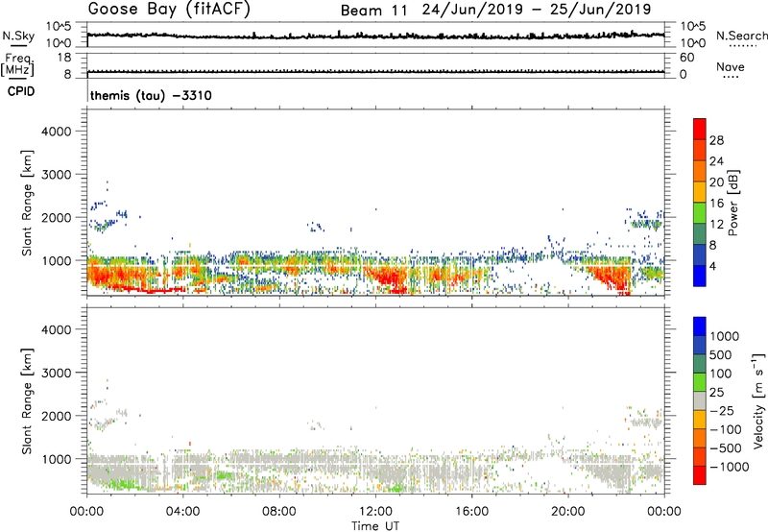Screen dimensions: 768x532
Task: Click the 'Slant Range [km]' label of the velocity panel
Action: 27,401
